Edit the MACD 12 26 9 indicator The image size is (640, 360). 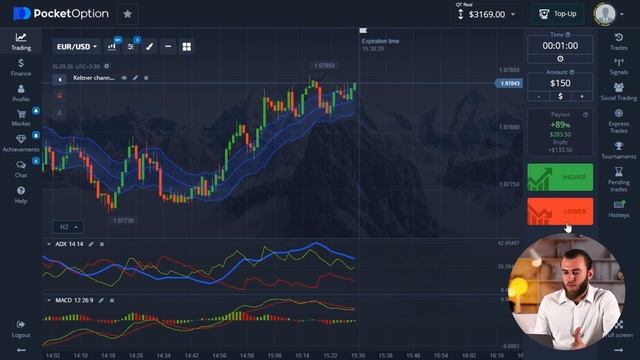coord(101,300)
